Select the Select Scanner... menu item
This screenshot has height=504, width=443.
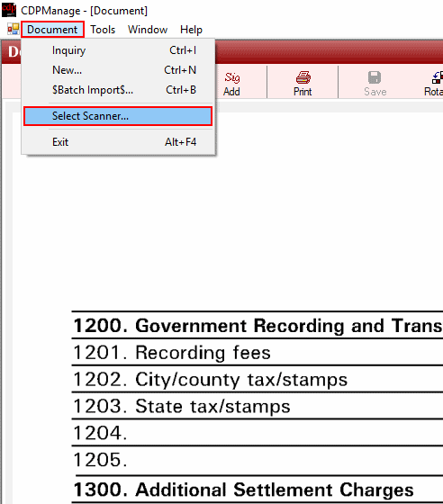click(118, 116)
